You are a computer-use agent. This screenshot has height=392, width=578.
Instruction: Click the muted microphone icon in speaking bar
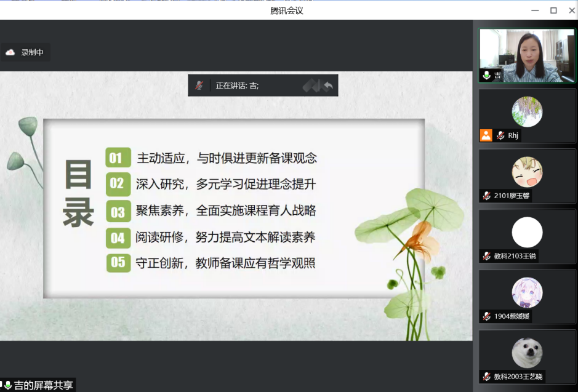click(199, 86)
